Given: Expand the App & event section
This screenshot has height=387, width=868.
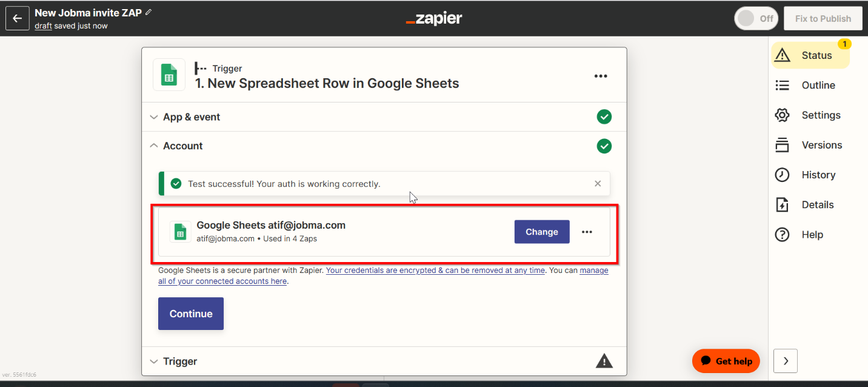Looking at the screenshot, I should 384,117.
